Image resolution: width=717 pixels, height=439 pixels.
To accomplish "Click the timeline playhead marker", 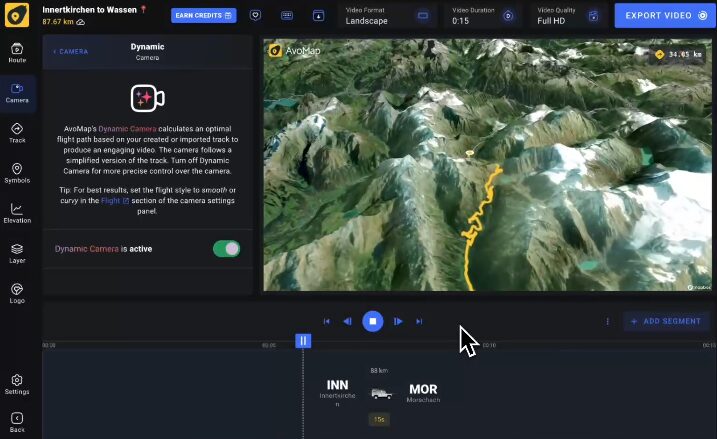I will (303, 341).
